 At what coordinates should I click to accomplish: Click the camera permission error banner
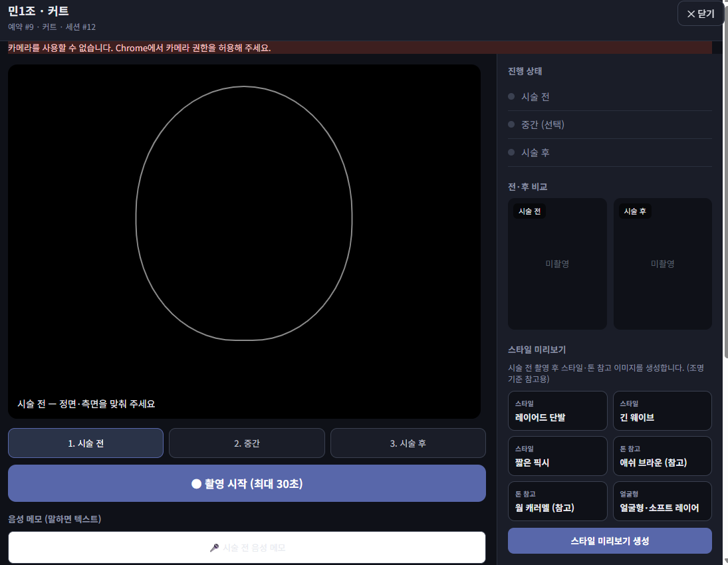point(360,47)
